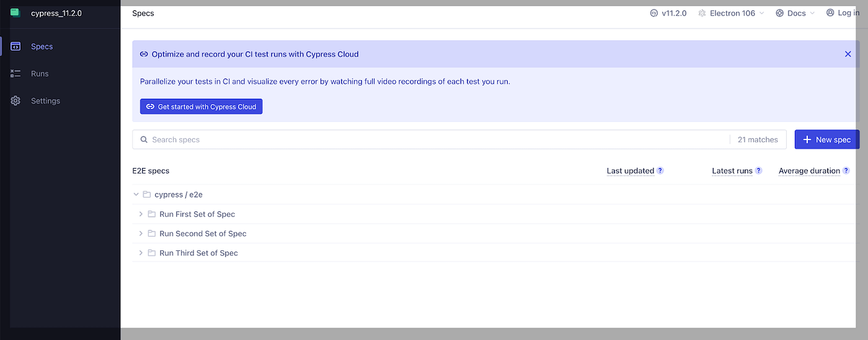Screen dimensions: 868x340
Task: Click the E2E specs heading
Action: (151, 171)
